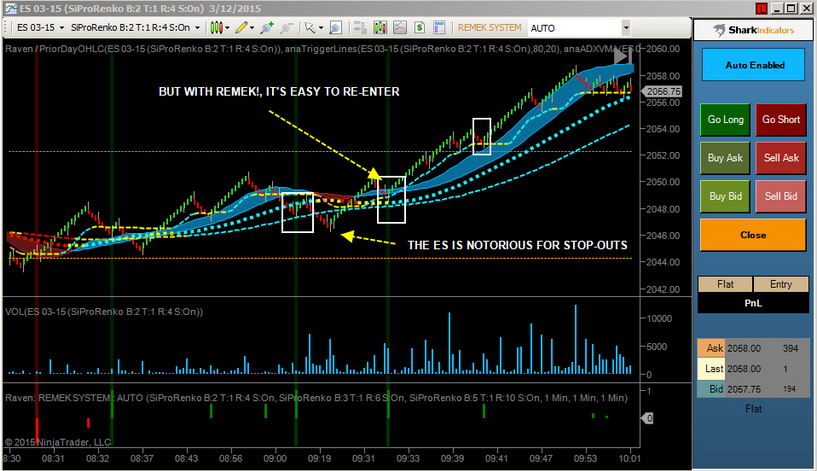Click the orange Close position button
Image resolution: width=817 pixels, height=471 pixels.
[x=753, y=235]
